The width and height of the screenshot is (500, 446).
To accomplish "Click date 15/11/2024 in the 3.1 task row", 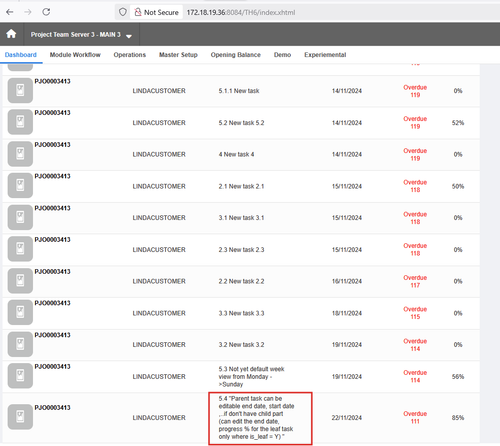I will tap(347, 218).
